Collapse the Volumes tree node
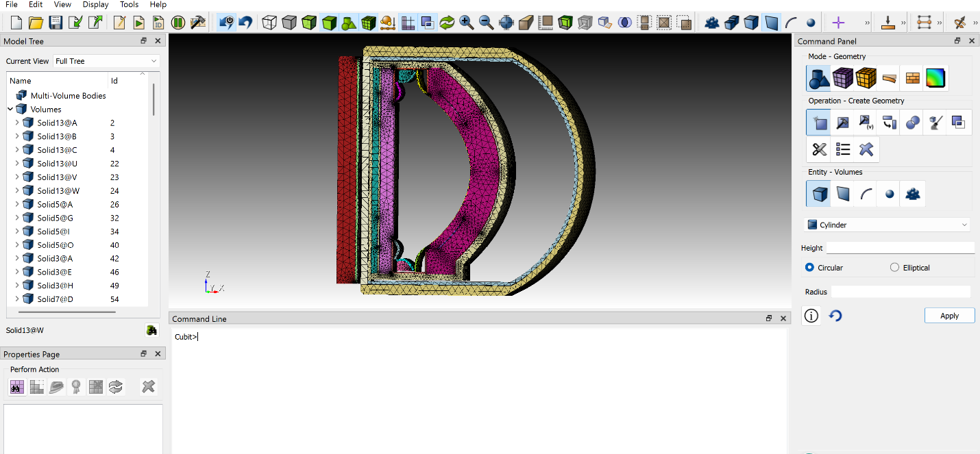Image resolution: width=980 pixels, height=454 pixels. [11, 110]
